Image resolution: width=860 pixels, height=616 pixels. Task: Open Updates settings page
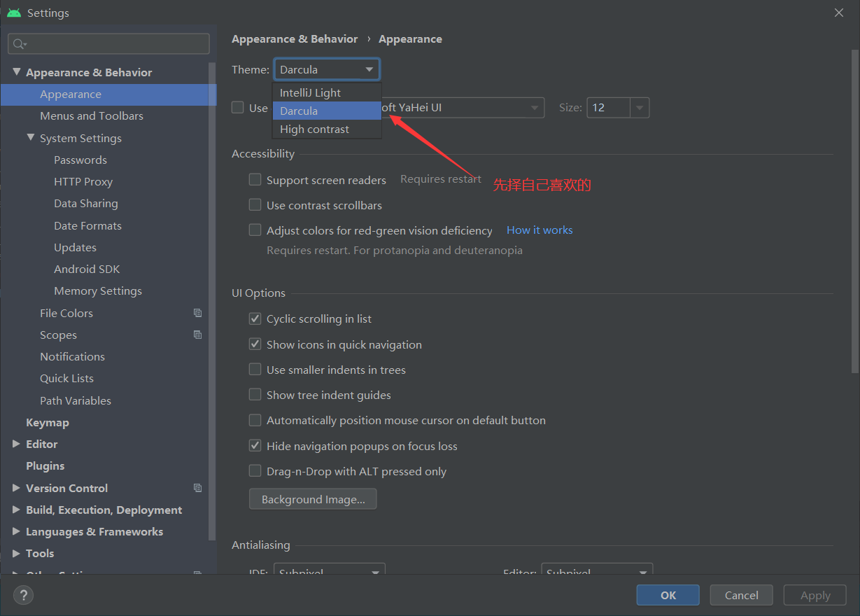tap(75, 247)
